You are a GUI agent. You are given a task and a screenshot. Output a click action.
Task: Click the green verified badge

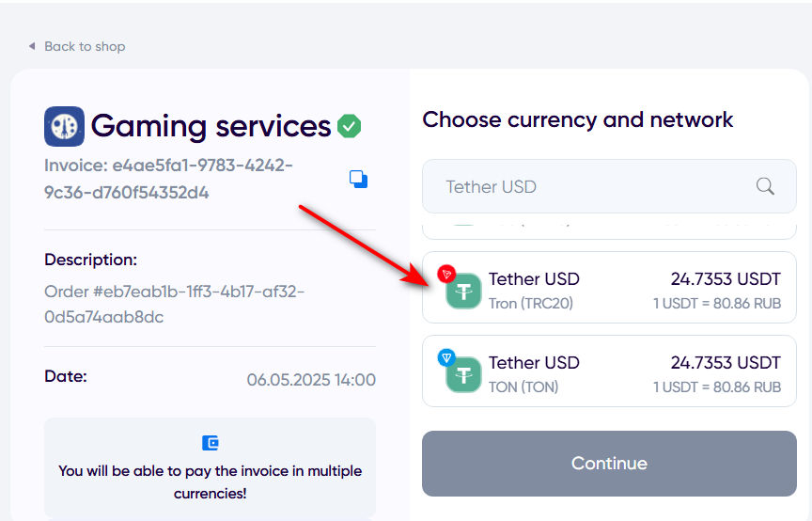click(350, 126)
